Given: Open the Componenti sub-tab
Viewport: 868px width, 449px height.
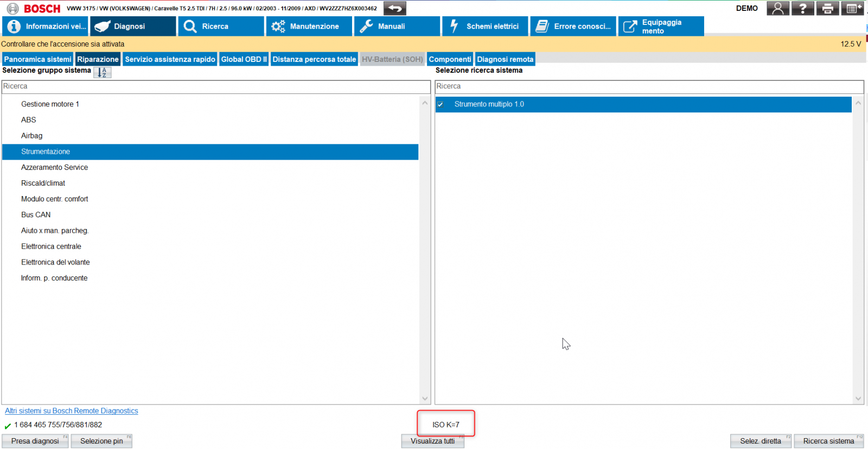Looking at the screenshot, I should click(x=450, y=59).
